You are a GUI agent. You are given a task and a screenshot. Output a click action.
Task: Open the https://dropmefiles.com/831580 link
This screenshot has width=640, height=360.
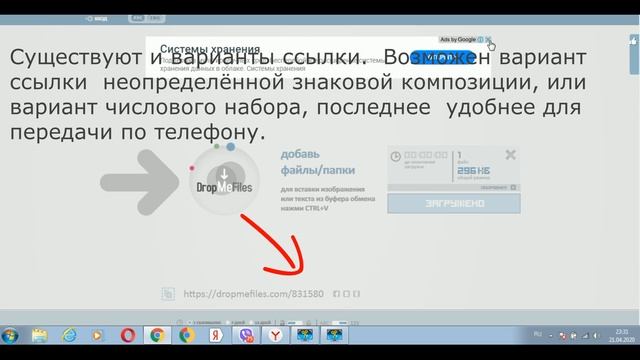(x=253, y=294)
